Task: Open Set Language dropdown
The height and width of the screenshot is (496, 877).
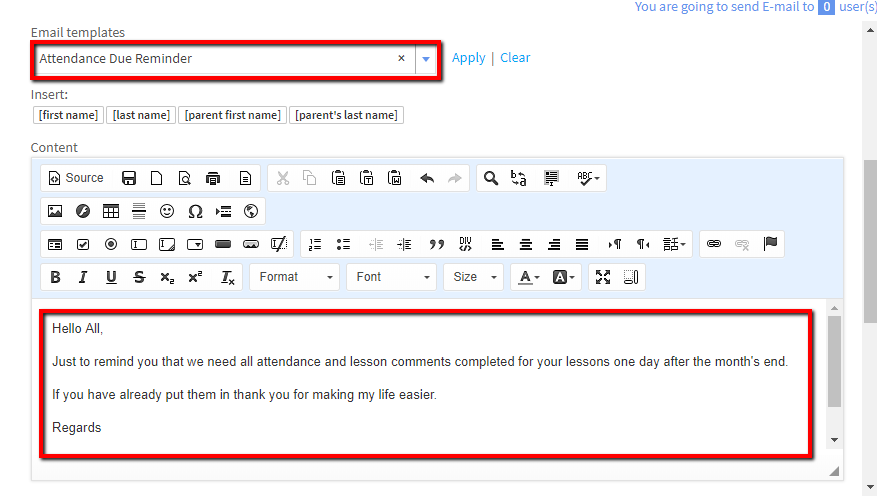Action: [674, 244]
